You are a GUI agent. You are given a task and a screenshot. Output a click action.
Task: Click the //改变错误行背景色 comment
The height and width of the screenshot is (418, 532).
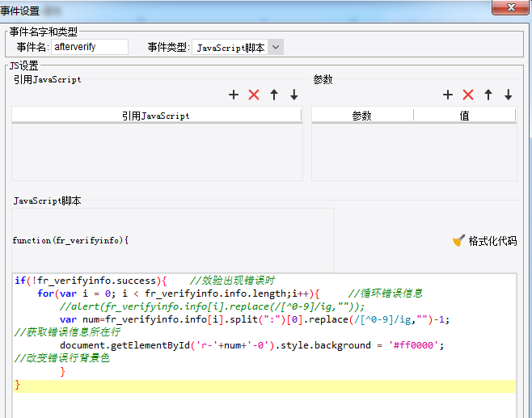[x=61, y=358]
